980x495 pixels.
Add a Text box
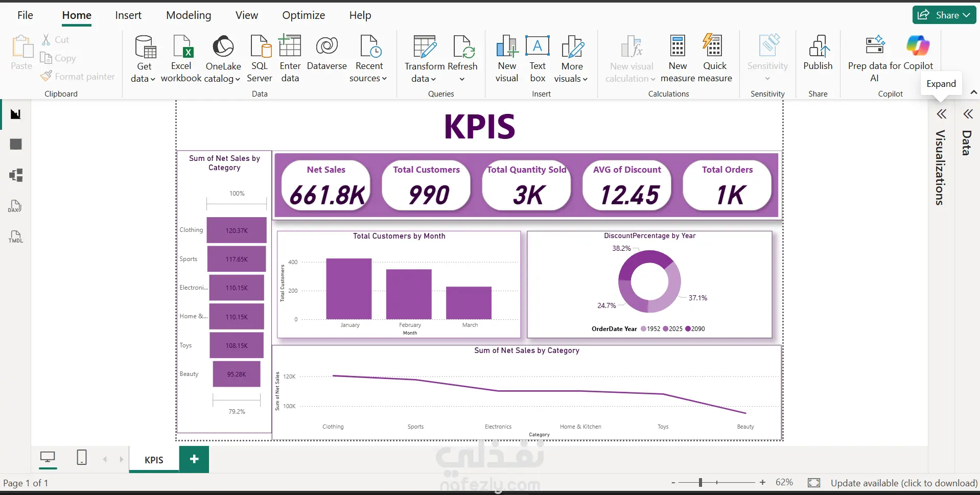click(538, 58)
